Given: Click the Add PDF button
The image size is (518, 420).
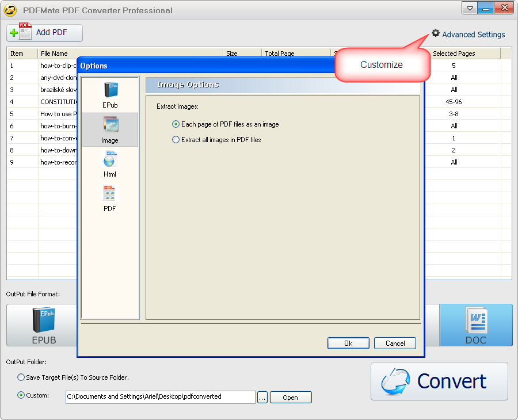Looking at the screenshot, I should pos(44,33).
